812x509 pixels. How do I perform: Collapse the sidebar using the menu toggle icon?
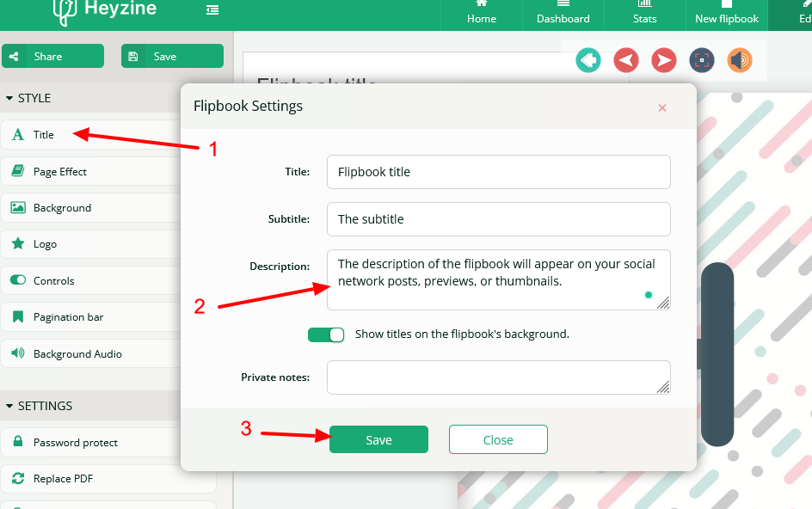(x=212, y=9)
